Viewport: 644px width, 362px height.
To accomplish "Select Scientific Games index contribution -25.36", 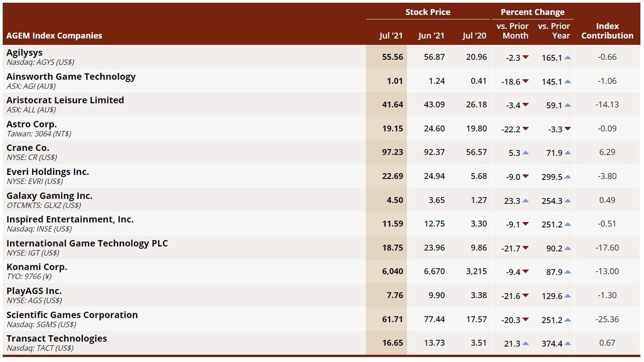I will tap(607, 319).
